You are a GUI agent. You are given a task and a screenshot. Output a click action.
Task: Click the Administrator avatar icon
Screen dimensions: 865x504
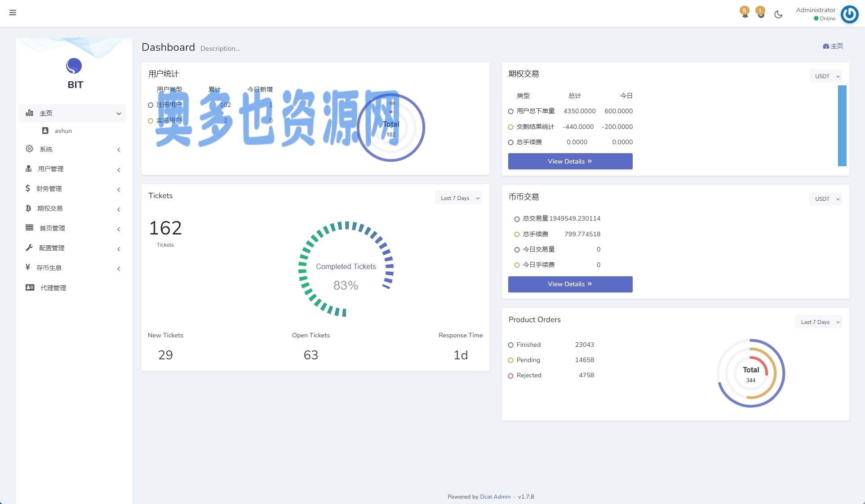849,14
